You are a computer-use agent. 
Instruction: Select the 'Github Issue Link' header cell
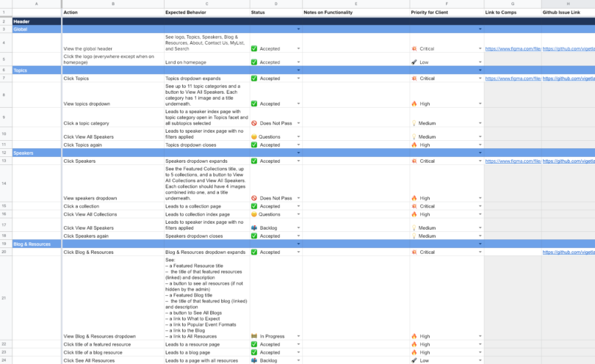[x=568, y=12]
